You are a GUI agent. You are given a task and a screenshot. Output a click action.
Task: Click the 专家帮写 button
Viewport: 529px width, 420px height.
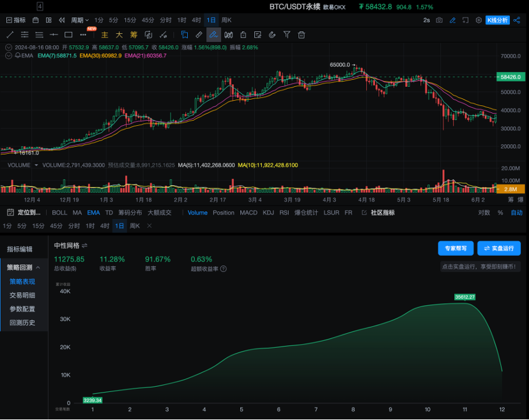pyautogui.click(x=456, y=248)
